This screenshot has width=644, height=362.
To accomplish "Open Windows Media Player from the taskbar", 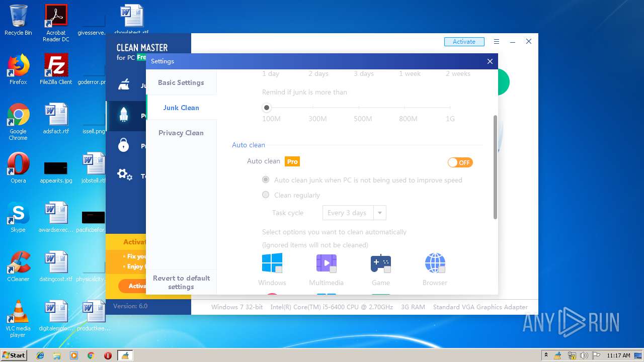I will coord(74,355).
